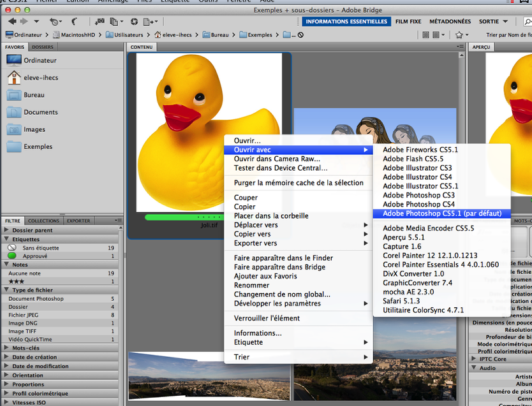Toggle the Image DNG file type filter
This screenshot has width=532, height=406.
[60, 323]
